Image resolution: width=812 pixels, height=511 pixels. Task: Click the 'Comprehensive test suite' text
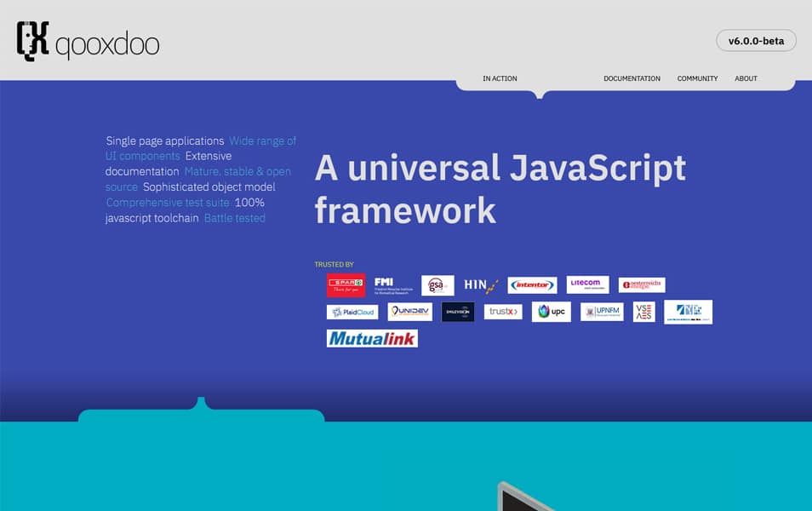tap(168, 203)
